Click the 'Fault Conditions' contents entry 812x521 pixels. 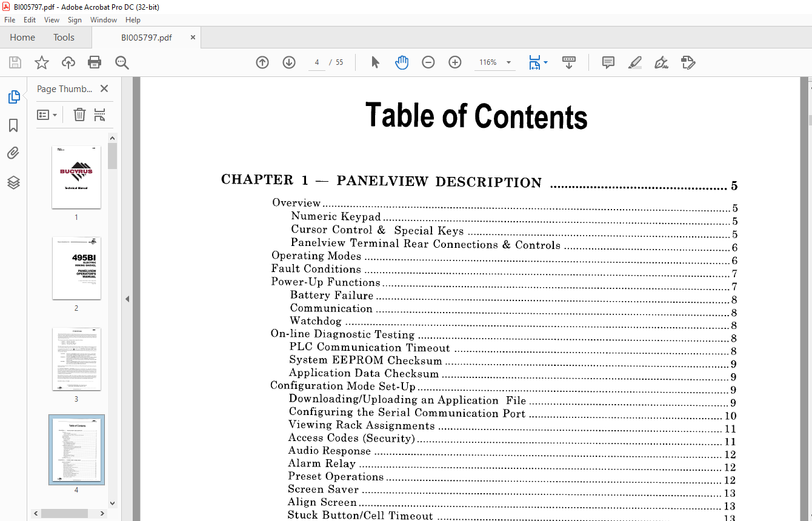pos(316,268)
